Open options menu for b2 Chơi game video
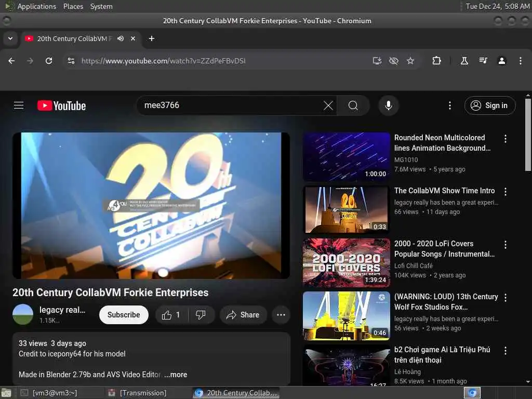532x399 pixels. click(505, 351)
